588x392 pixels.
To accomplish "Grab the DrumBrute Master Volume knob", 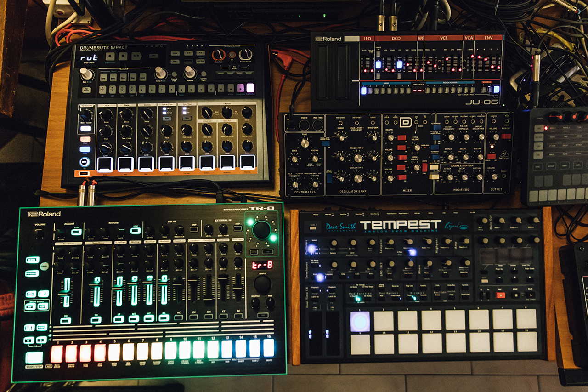I will [x=245, y=54].
